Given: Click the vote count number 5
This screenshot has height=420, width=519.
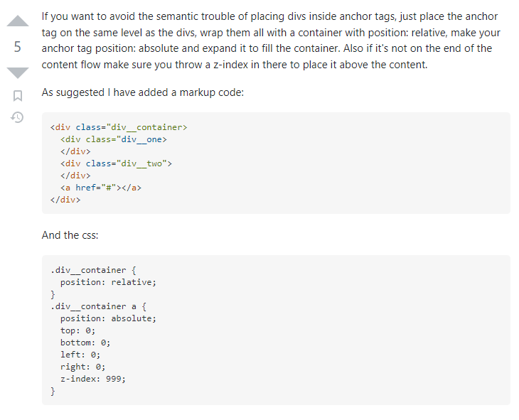Looking at the screenshot, I should [x=18, y=47].
